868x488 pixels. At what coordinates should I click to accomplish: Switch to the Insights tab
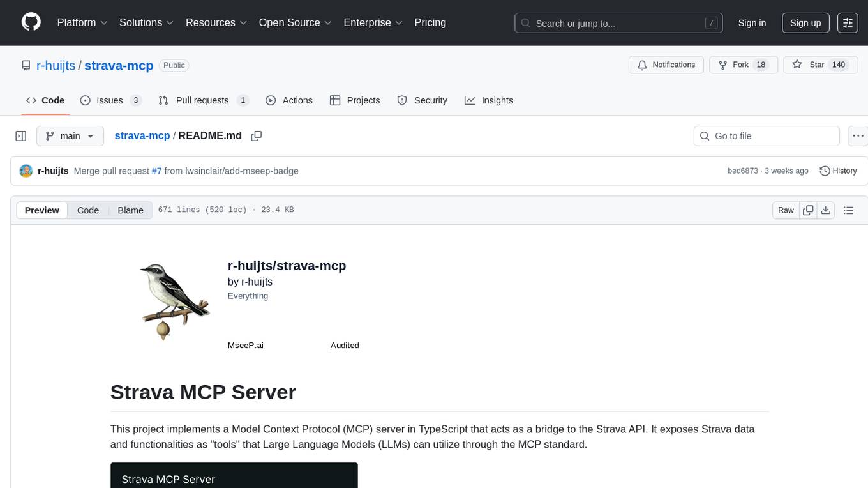(x=489, y=100)
